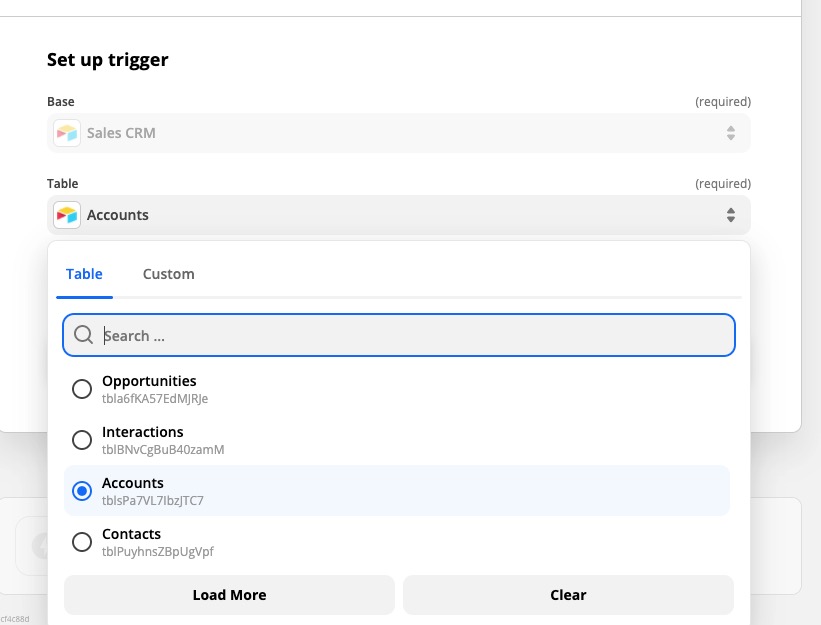Click the Contacts table name

(131, 534)
